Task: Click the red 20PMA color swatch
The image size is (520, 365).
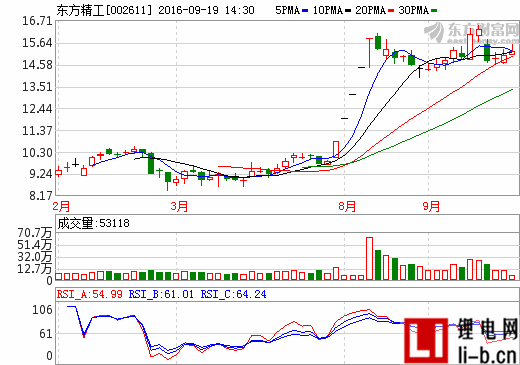Action: click(x=391, y=11)
